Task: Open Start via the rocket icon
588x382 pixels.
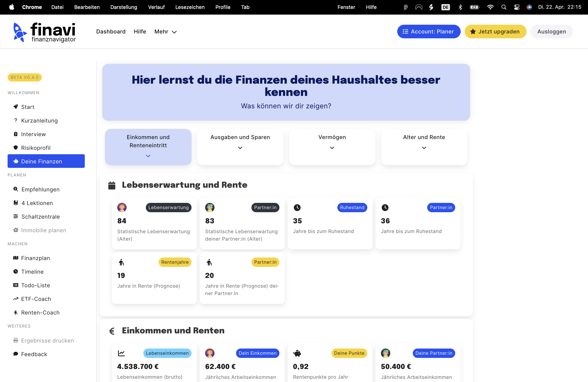Action: tap(16, 107)
